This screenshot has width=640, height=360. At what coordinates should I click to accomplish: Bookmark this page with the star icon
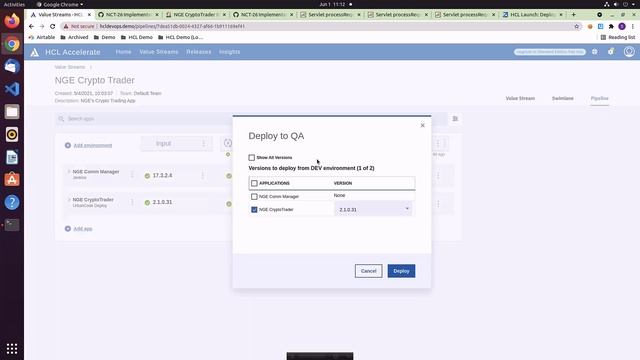[x=577, y=26]
